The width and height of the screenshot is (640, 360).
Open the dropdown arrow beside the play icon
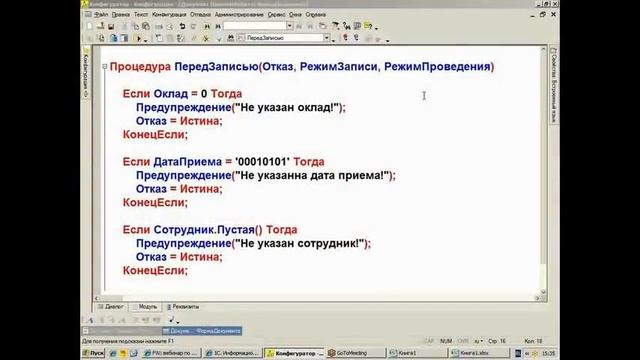click(145, 40)
